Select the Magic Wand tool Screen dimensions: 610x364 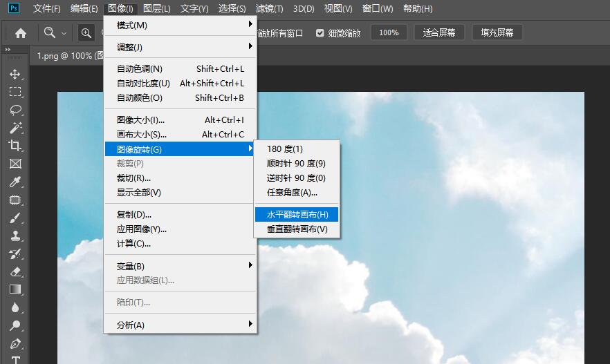click(x=15, y=128)
